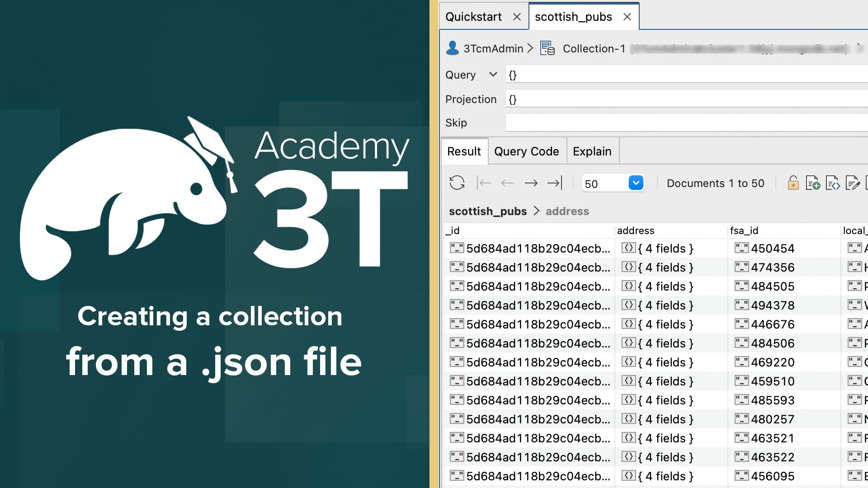Click the view document code icon
Viewport: 868px width, 488px height.
(x=832, y=183)
